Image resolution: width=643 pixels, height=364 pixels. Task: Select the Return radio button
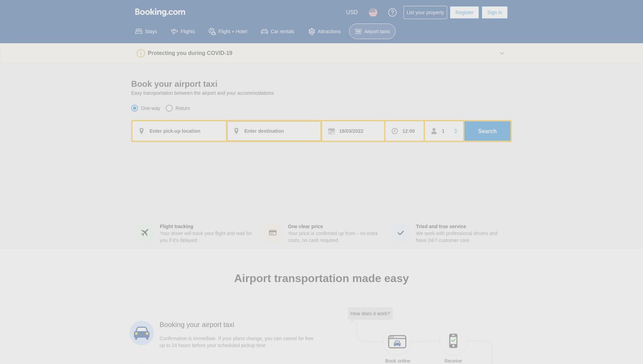coord(169,108)
